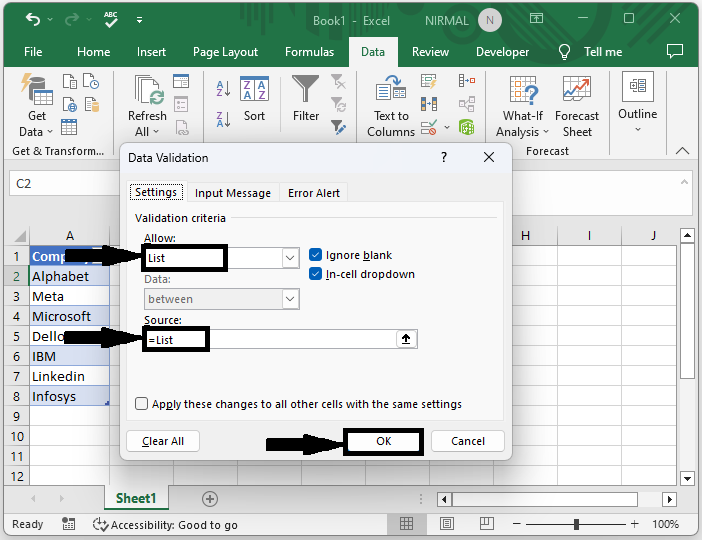Viewport: 702px width, 540px height.
Task: Click the Data Validation ribbon icon
Action: (x=429, y=128)
